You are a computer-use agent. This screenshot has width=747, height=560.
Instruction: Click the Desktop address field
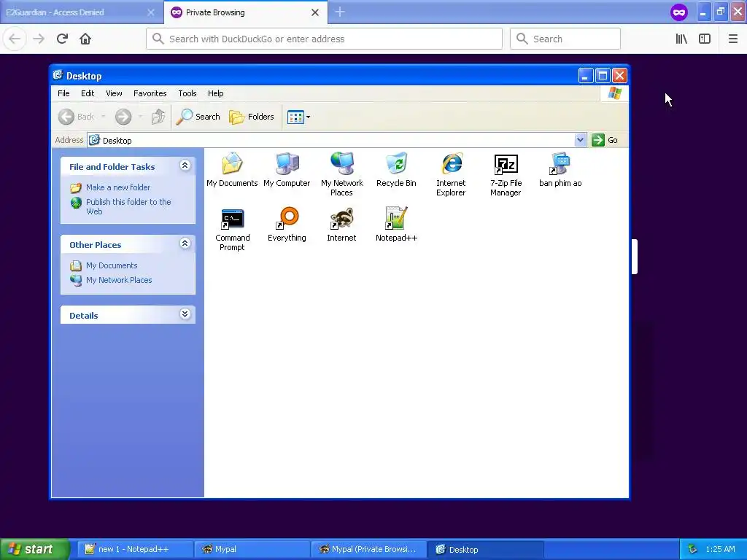point(332,140)
